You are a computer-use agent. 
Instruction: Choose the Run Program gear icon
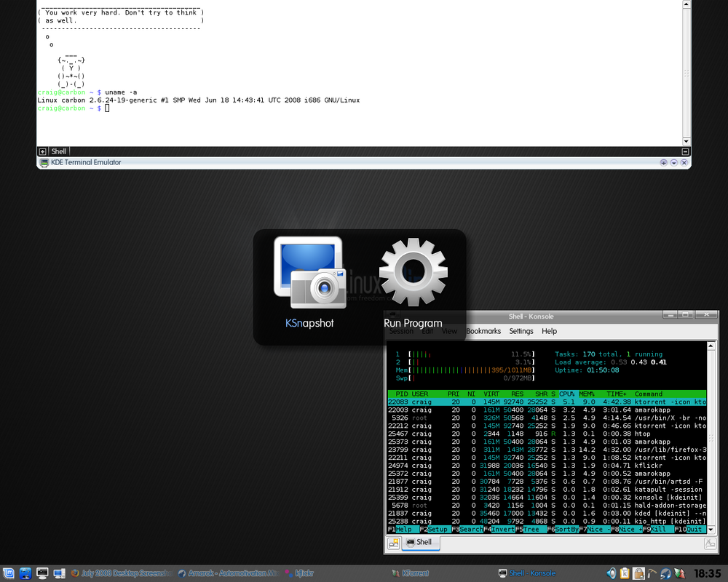coord(413,272)
